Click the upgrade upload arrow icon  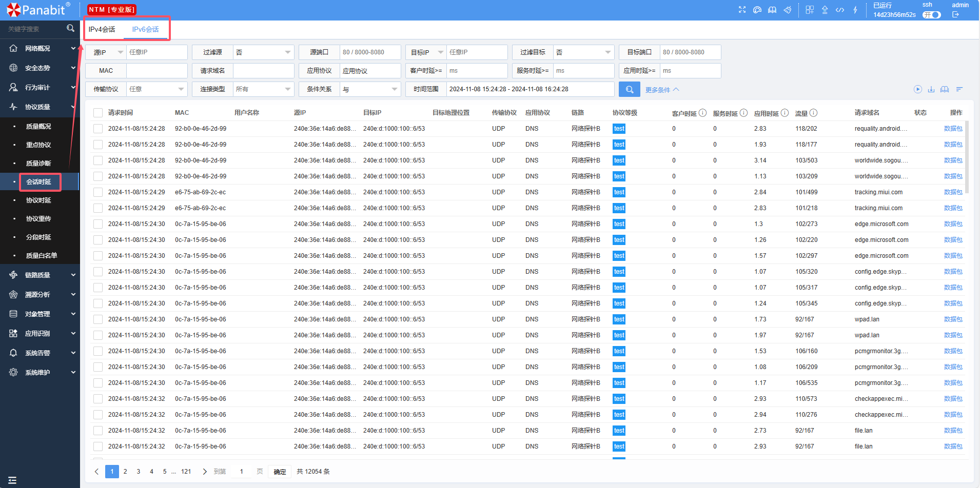[825, 10]
